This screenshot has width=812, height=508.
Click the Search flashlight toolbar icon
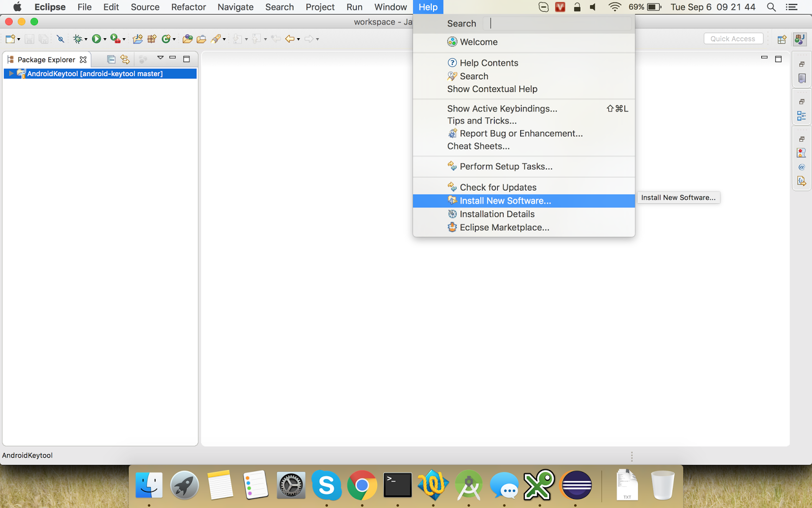pyautogui.click(x=216, y=39)
